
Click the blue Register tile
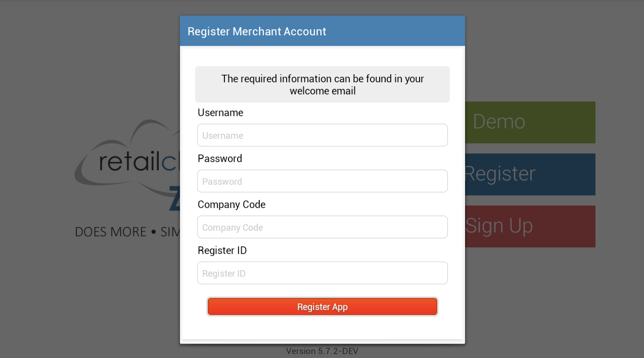coord(530,174)
